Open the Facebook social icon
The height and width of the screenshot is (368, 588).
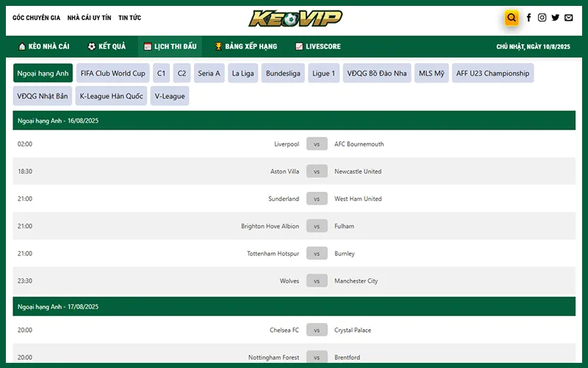click(x=528, y=18)
